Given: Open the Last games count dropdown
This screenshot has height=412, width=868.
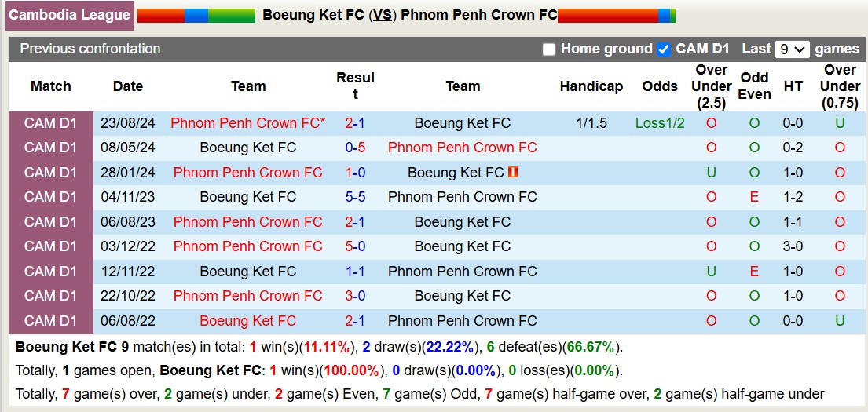Looking at the screenshot, I should pyautogui.click(x=792, y=49).
